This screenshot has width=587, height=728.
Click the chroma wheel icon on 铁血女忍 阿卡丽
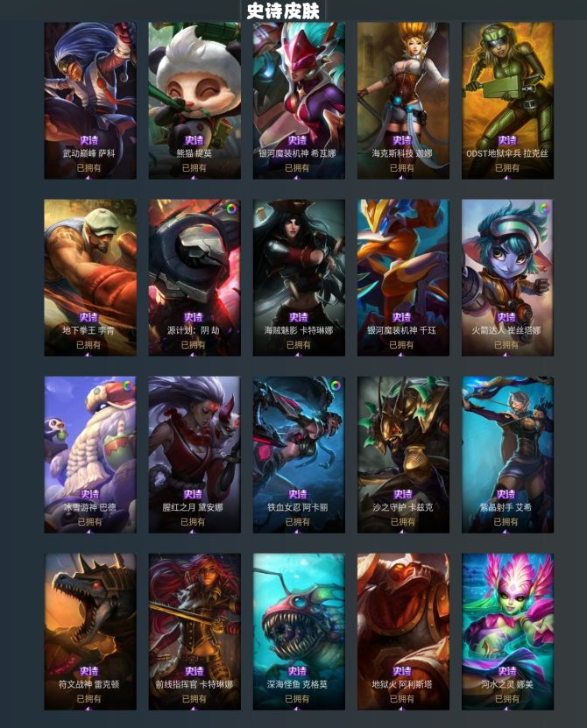[x=336, y=385]
